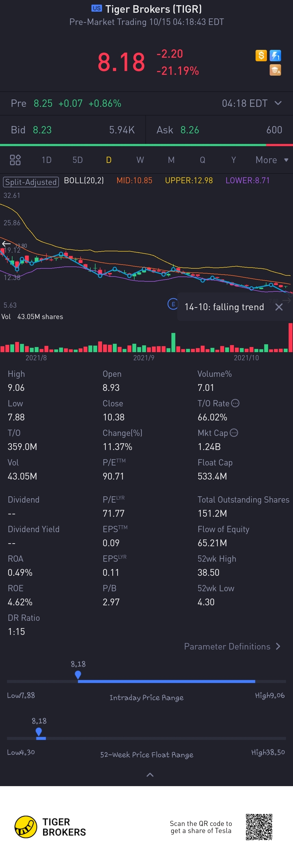Tap the 14-10: falling trend text
The width and height of the screenshot is (293, 868).
tap(224, 307)
